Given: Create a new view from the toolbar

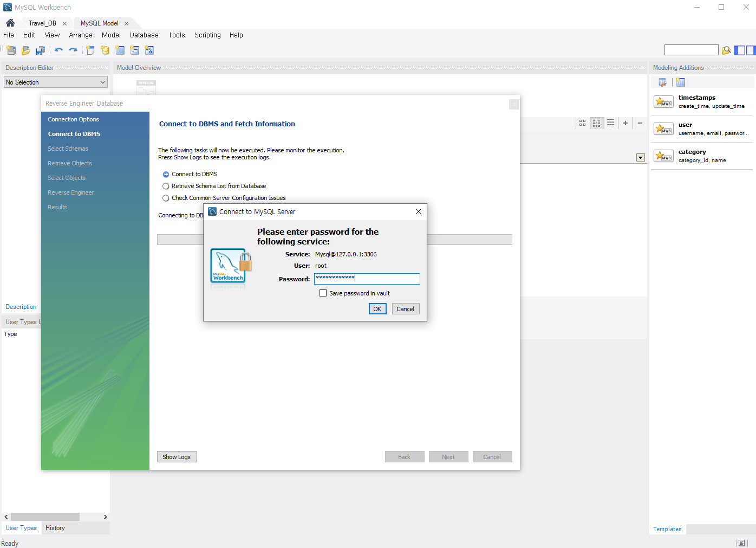Looking at the screenshot, I should click(x=135, y=50).
